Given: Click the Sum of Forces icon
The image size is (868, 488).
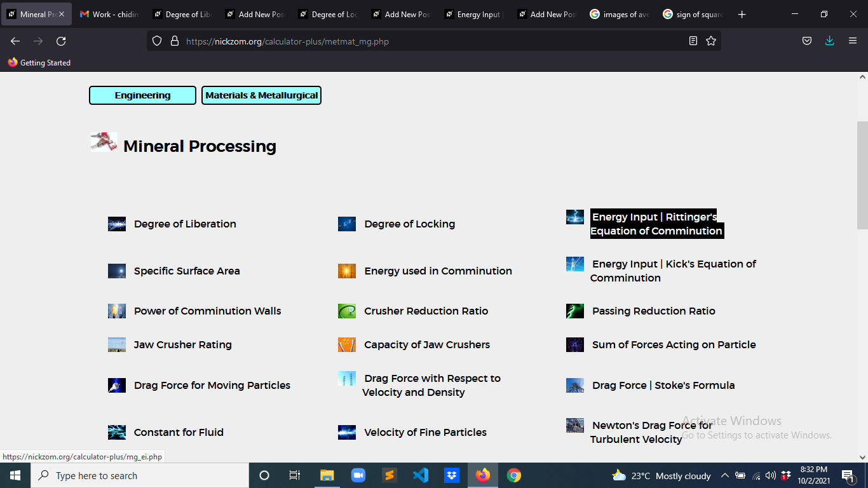Looking at the screenshot, I should (575, 344).
